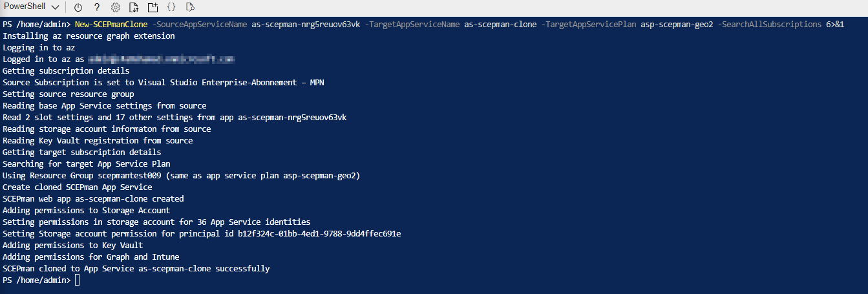Open a new session with the plus-window icon
Screen dimensions: 868x294
[x=153, y=7]
